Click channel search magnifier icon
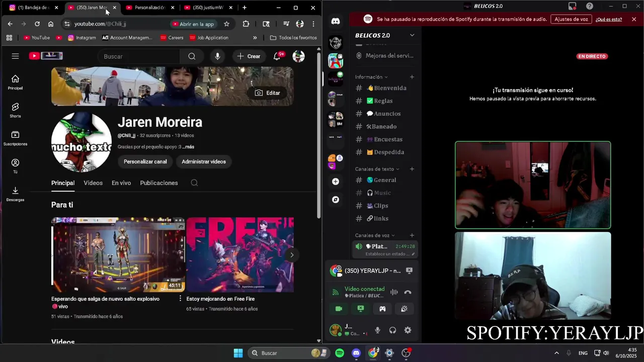The image size is (644, 362). 194,183
